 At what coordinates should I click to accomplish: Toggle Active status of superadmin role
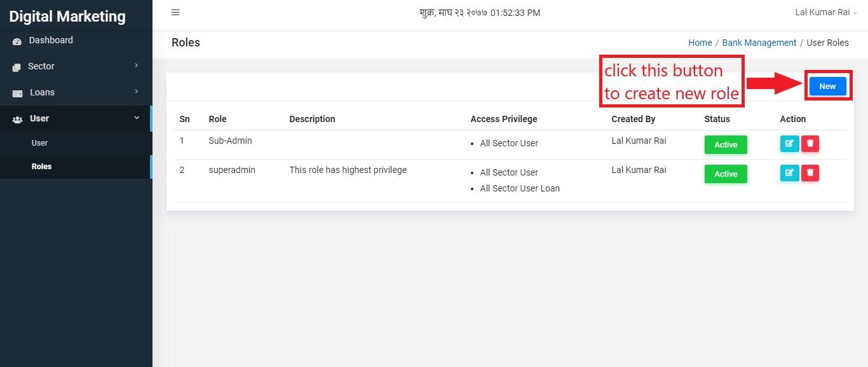click(726, 174)
